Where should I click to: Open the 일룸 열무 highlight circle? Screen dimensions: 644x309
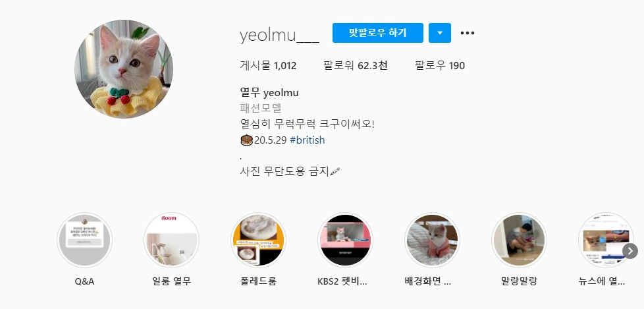point(171,240)
